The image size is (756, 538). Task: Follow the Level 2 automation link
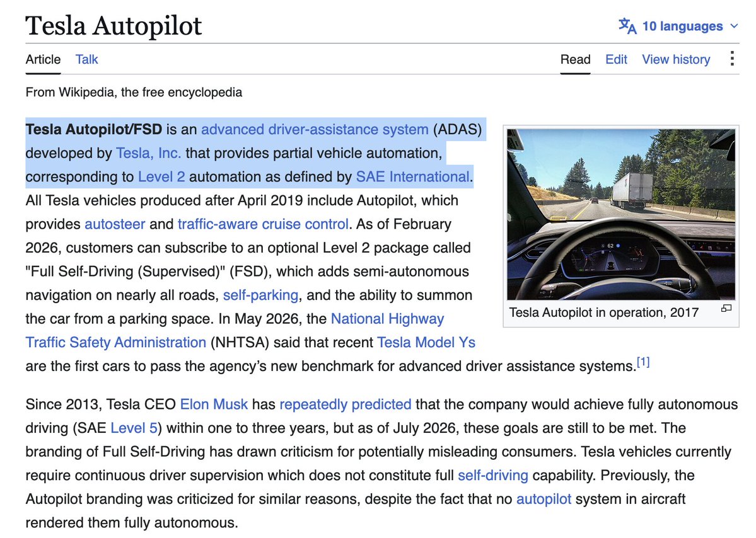coord(161,176)
